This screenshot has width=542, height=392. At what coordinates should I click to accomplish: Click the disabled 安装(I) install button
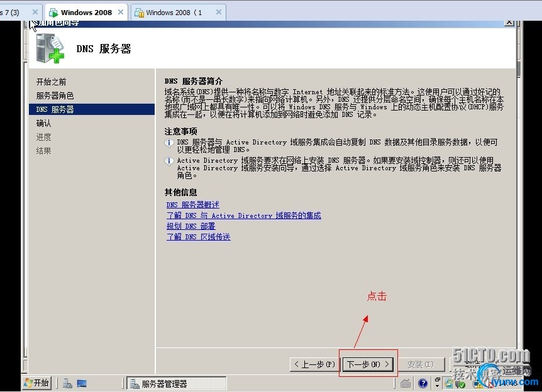[x=421, y=364]
